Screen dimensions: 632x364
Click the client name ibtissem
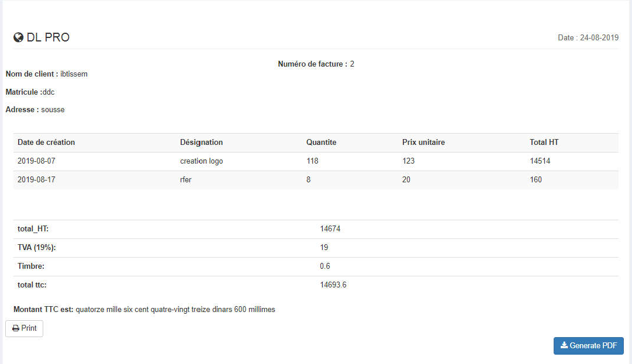point(74,74)
